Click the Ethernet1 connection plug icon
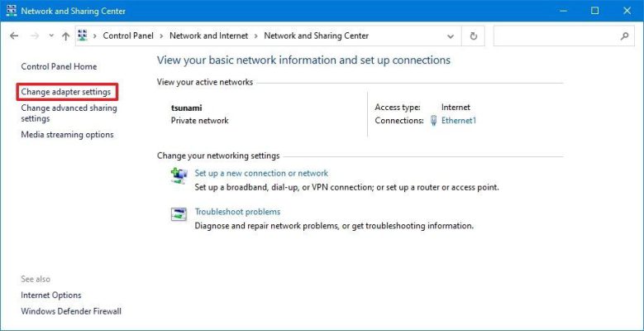Image resolution: width=644 pixels, height=331 pixels. pos(432,121)
